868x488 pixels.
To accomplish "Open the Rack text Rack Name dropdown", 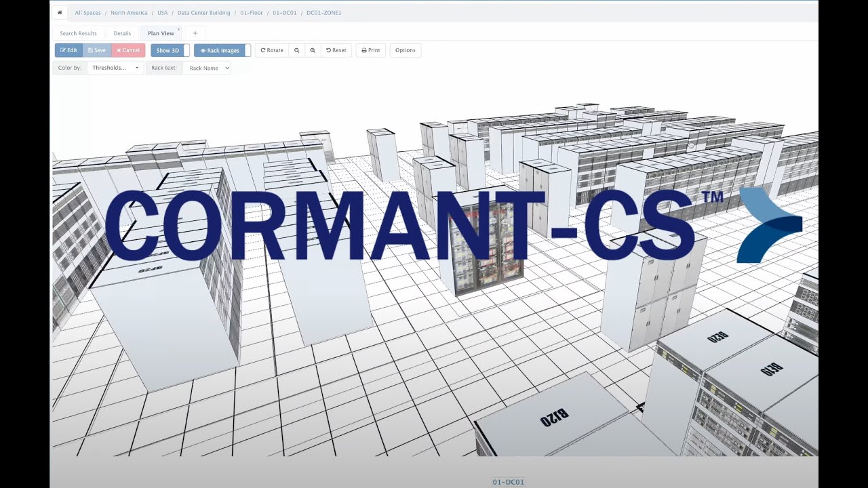I will 207,68.
